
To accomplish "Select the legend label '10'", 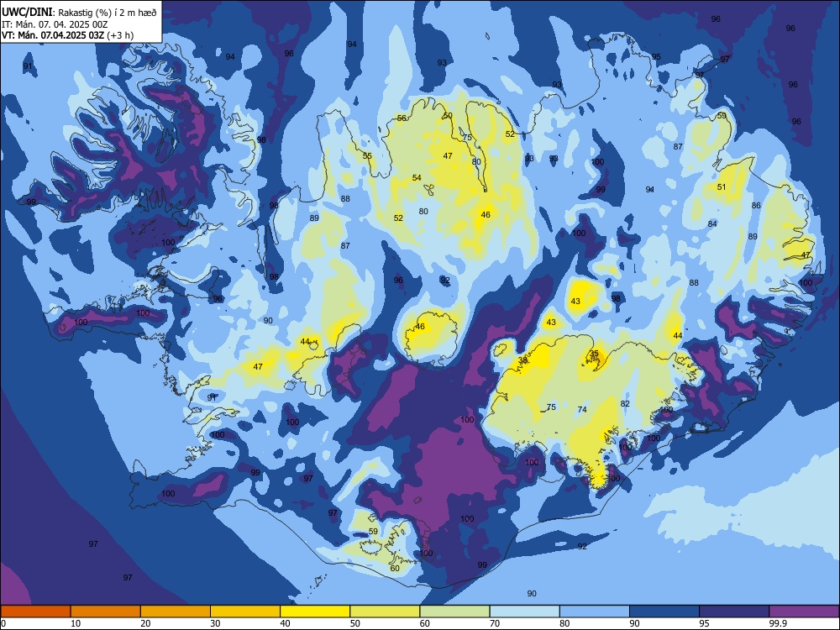I will pyautogui.click(x=76, y=623).
